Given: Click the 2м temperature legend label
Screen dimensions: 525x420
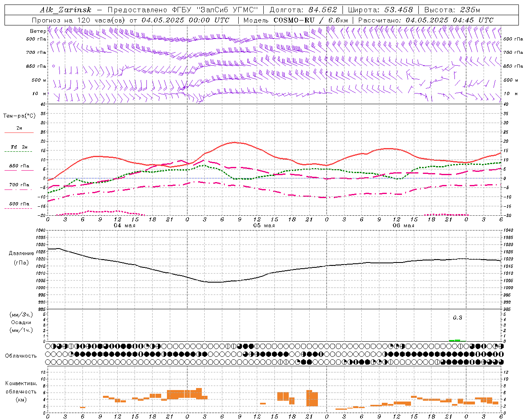Looking at the screenshot, I should pyautogui.click(x=19, y=128).
